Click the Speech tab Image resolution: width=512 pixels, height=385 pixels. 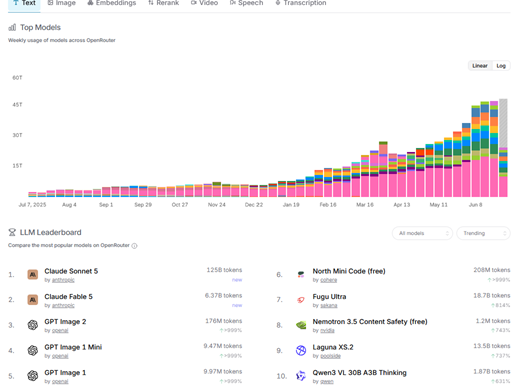[x=246, y=3]
